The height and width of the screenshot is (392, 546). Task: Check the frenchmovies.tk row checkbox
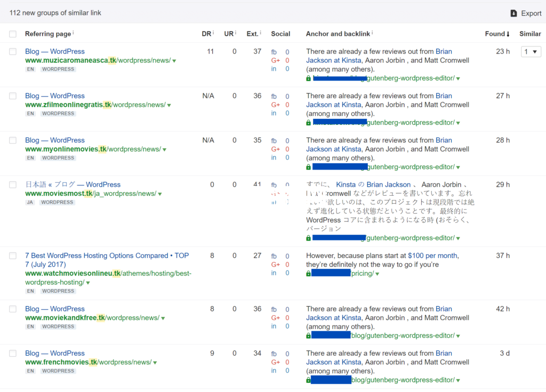13,353
